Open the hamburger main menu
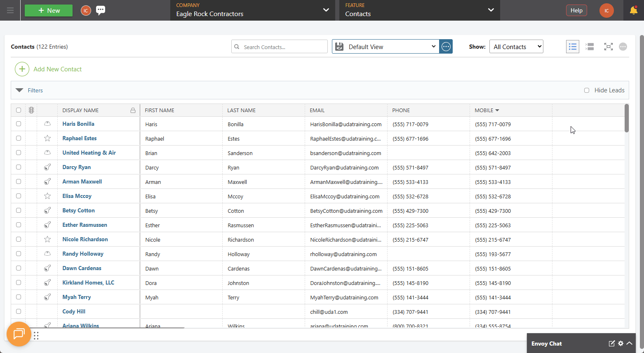This screenshot has width=644, height=353. click(10, 10)
